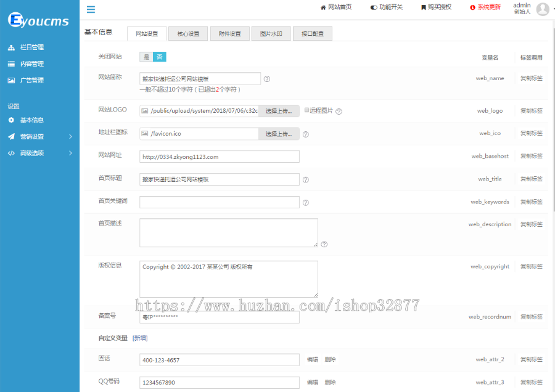
Task: Copy tag 复制标签 for web_attr_3
Action: [532, 383]
